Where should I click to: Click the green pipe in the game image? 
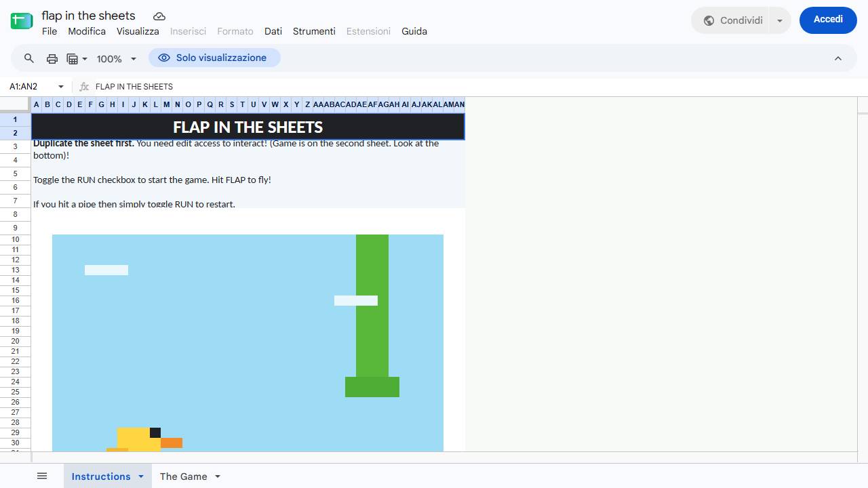tap(372, 315)
